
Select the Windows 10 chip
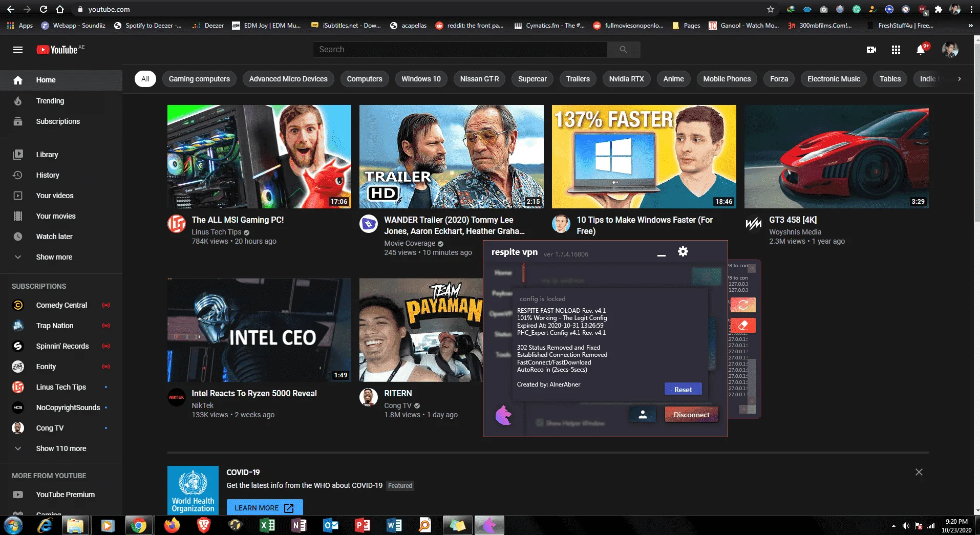point(421,79)
